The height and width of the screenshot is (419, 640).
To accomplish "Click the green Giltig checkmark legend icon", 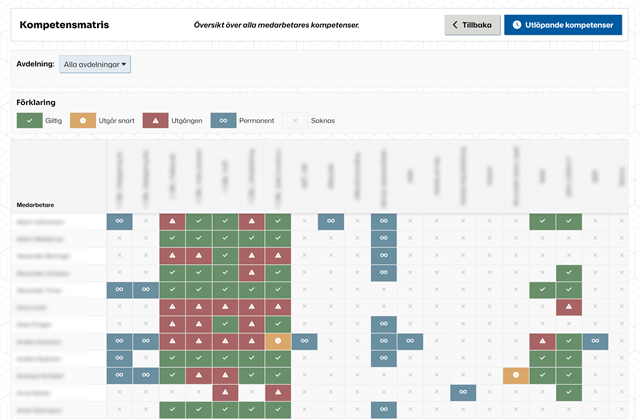I will [29, 120].
